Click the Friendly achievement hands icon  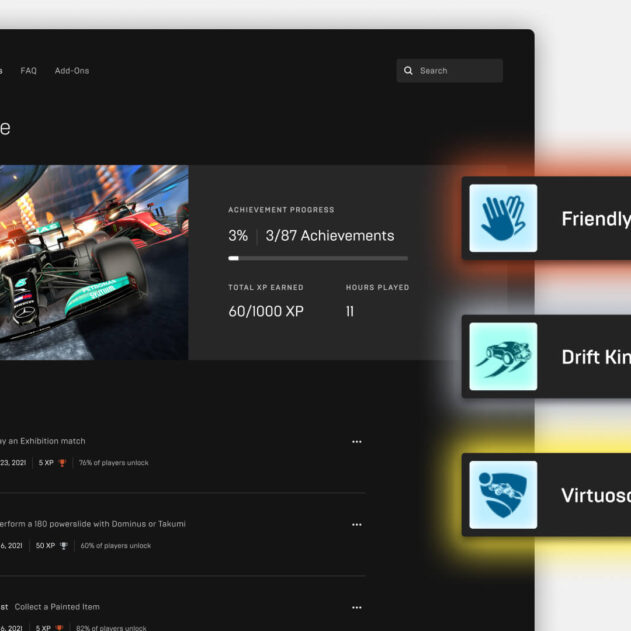click(x=503, y=218)
